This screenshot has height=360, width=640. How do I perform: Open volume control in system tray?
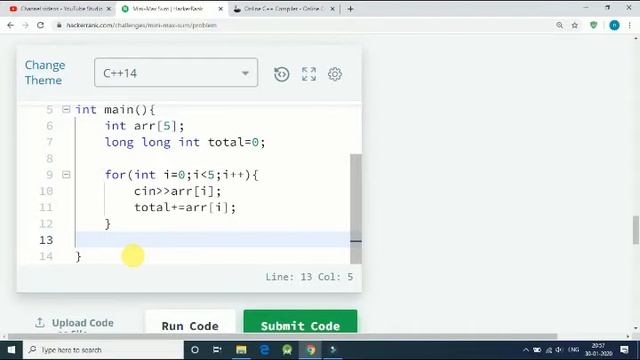[x=559, y=350]
